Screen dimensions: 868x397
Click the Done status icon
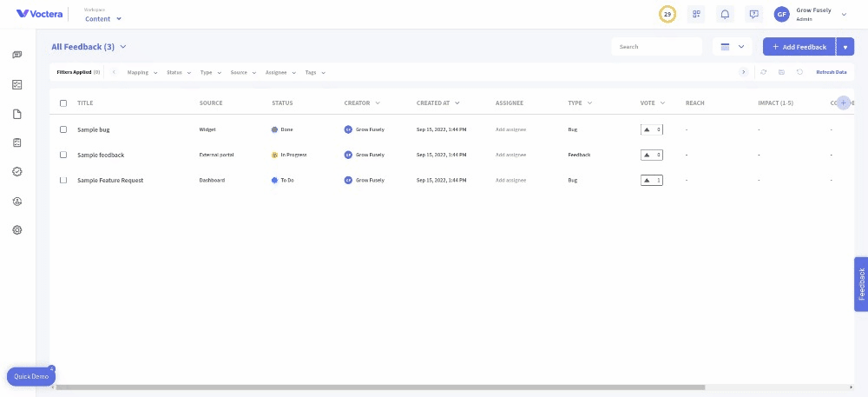274,129
